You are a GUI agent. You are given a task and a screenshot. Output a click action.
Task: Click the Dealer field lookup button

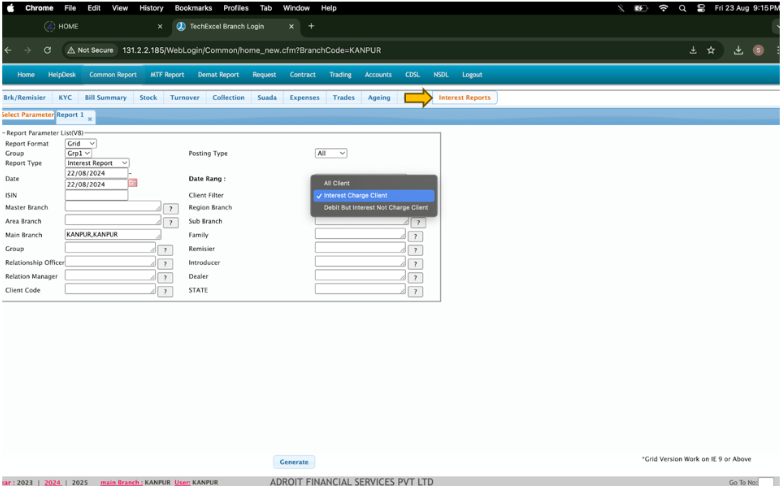coord(415,277)
